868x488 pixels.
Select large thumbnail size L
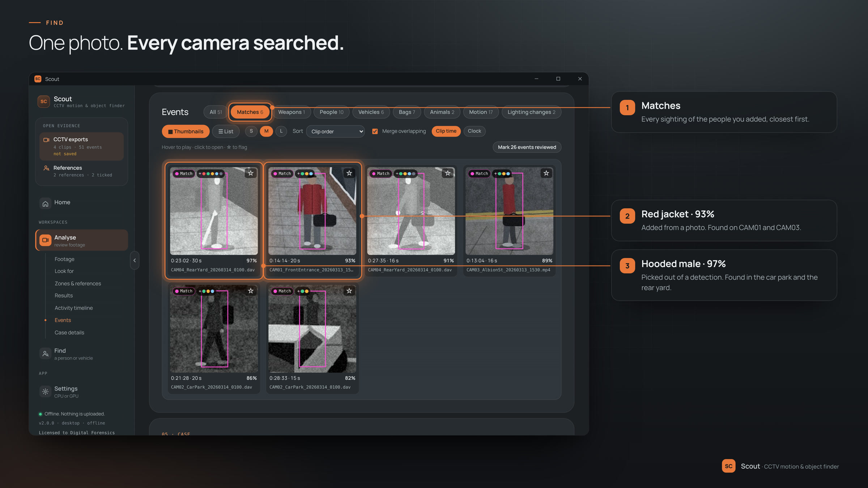[x=281, y=131]
